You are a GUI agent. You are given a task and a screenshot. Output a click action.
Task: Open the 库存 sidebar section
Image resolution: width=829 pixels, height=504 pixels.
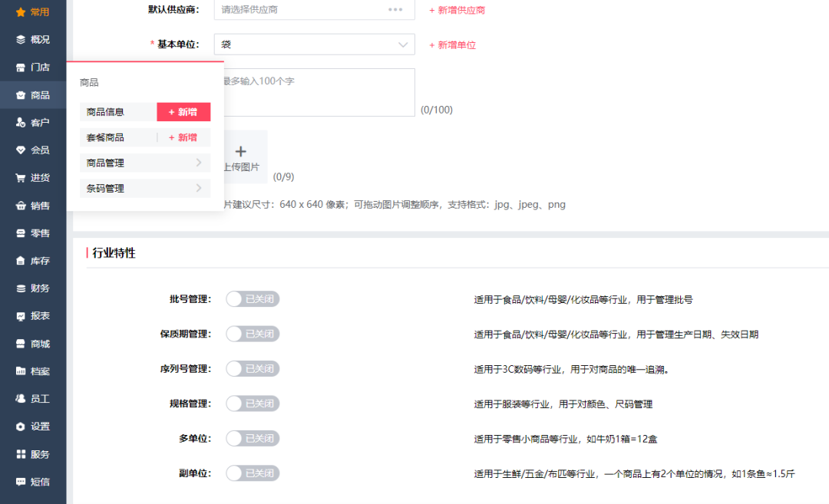(x=32, y=260)
